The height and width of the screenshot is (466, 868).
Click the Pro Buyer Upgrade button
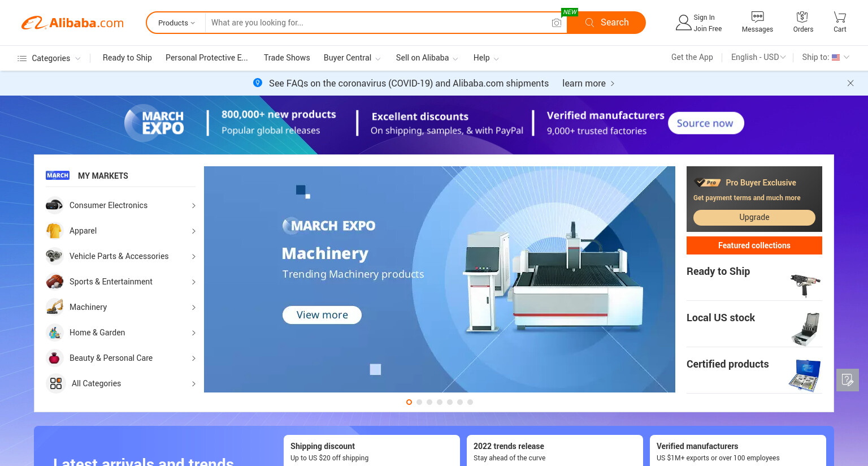(x=754, y=217)
